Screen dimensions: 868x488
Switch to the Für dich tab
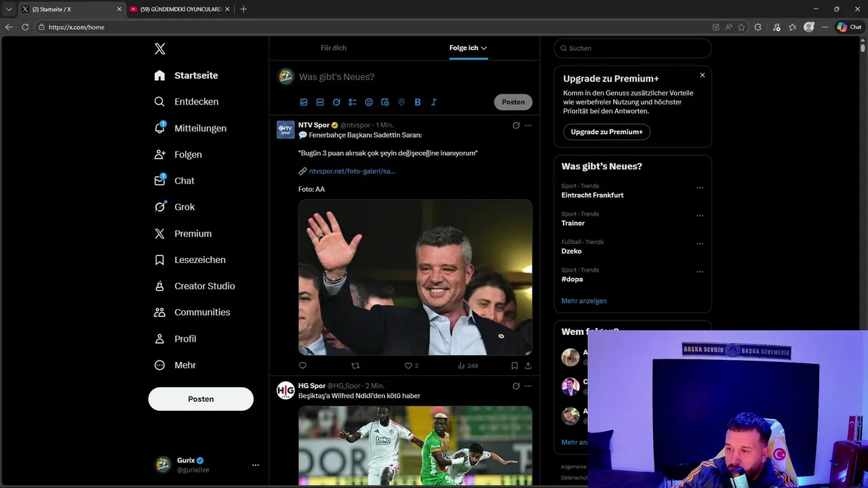tap(334, 48)
